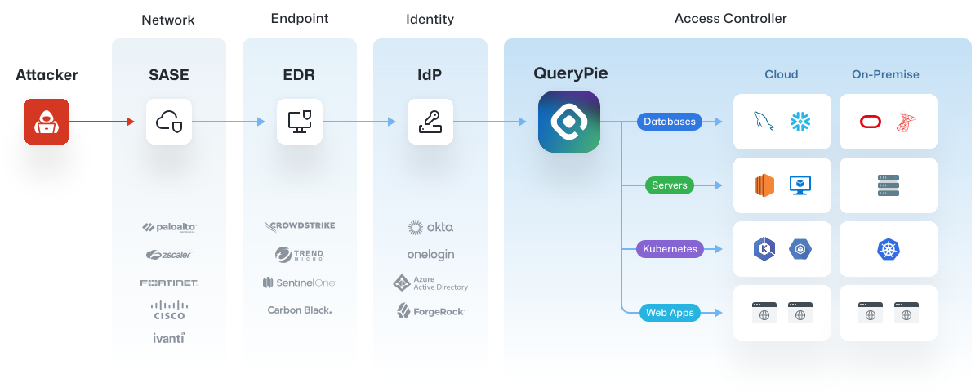Select the red Oracle oval icon
The height and width of the screenshot is (392, 980).
click(x=871, y=122)
